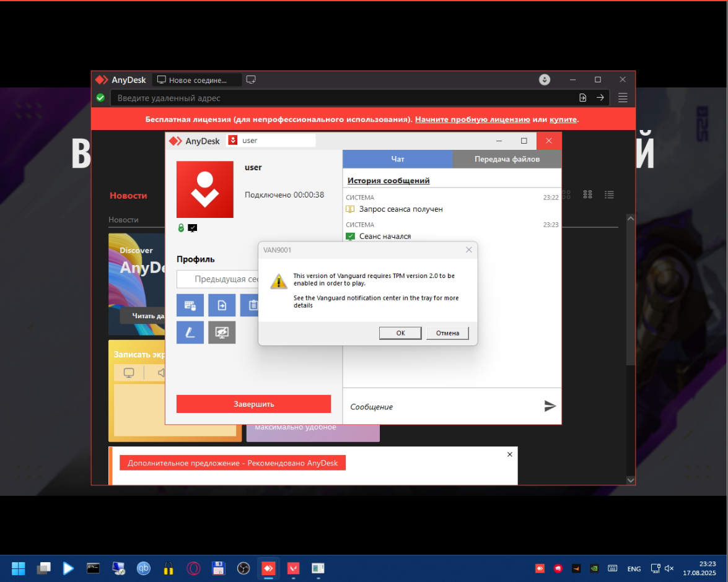Image resolution: width=728 pixels, height=582 pixels.
Task: Click the Введите удаленный адрес field
Action: click(344, 98)
